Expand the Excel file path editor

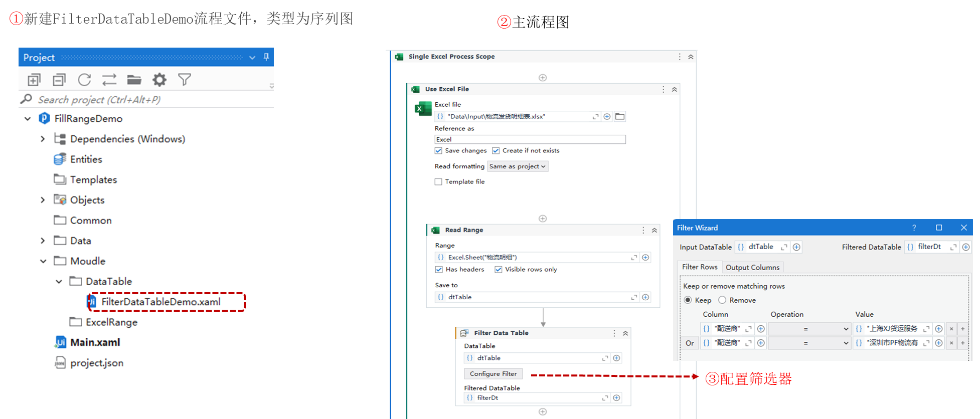(596, 116)
